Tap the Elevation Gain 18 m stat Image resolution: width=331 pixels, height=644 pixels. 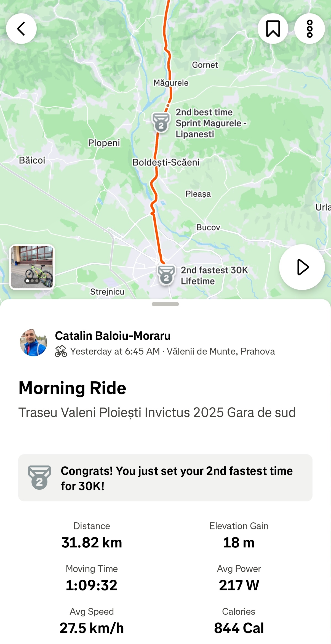pos(239,536)
